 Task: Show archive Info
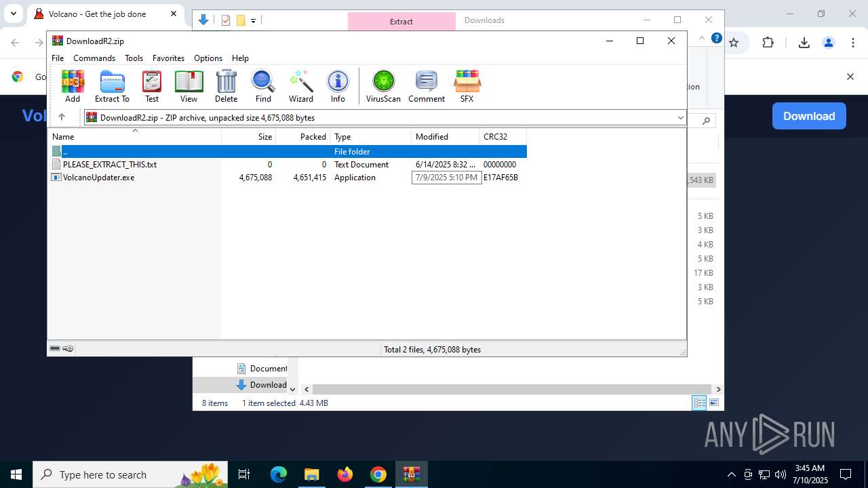pos(338,86)
